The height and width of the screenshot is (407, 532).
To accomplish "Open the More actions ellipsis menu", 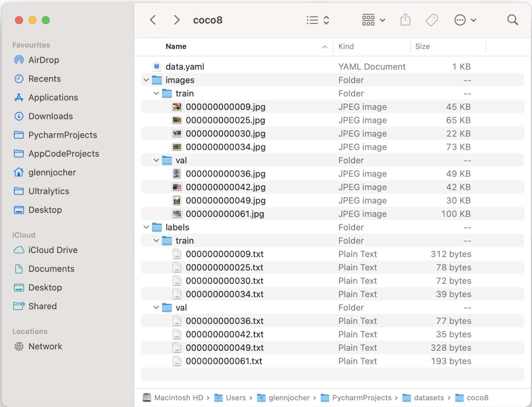I will pos(465,20).
